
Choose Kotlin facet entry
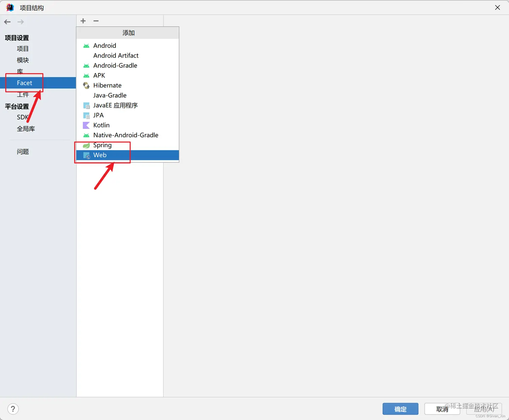(128, 125)
